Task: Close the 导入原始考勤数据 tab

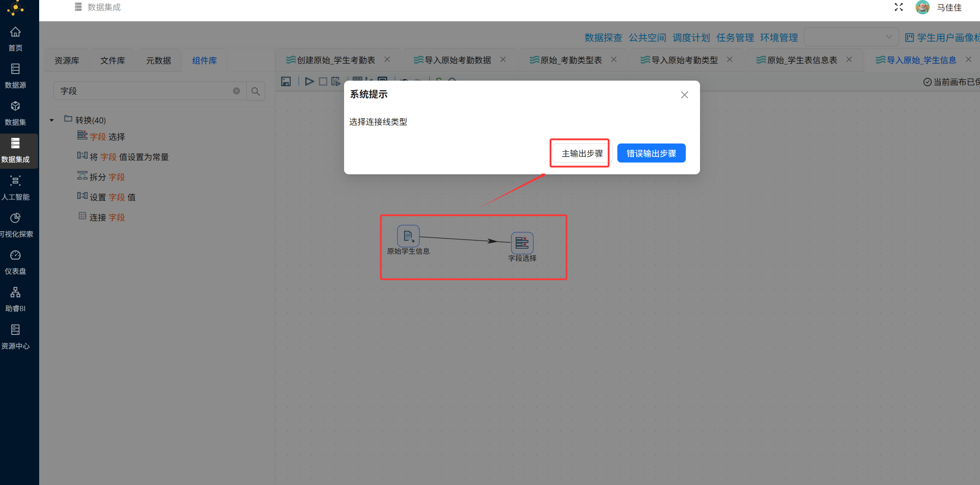Action: pyautogui.click(x=503, y=59)
